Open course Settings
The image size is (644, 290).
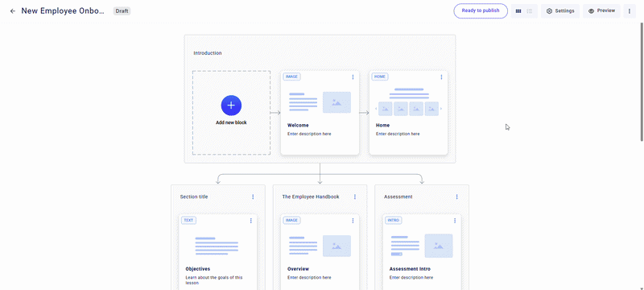pyautogui.click(x=560, y=11)
